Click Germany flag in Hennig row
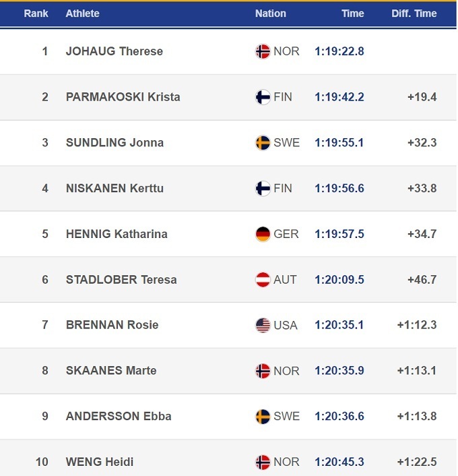This screenshot has width=458, height=476. pos(263,234)
